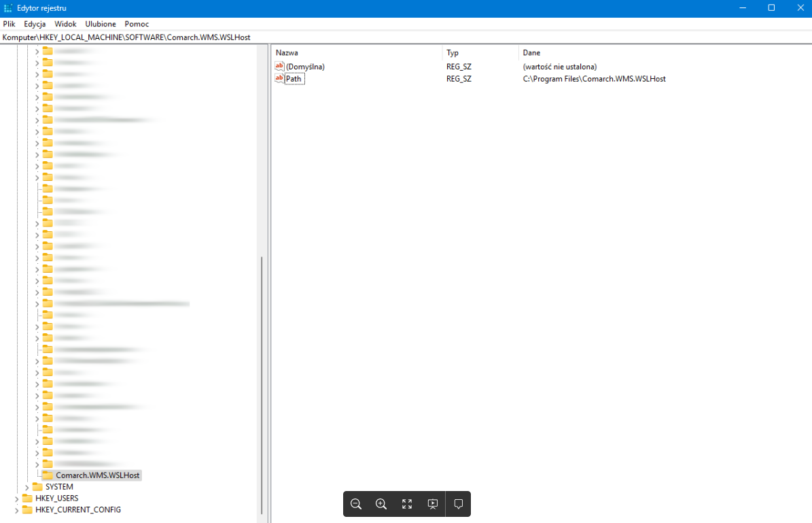
Task: Select the HKEY_USERS tree item
Action: coord(56,498)
